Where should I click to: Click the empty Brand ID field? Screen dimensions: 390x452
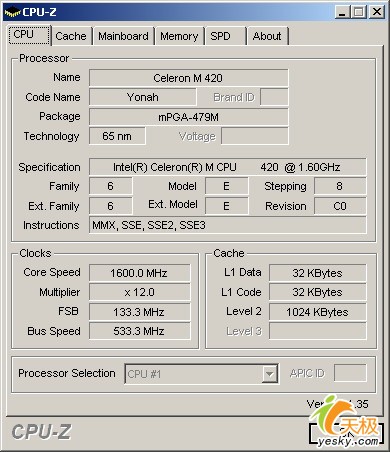pos(274,97)
